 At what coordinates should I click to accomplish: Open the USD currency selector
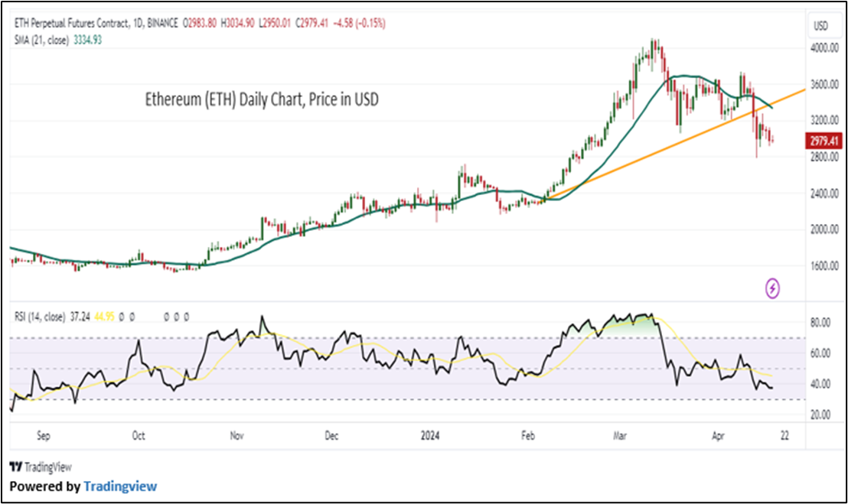pos(820,27)
